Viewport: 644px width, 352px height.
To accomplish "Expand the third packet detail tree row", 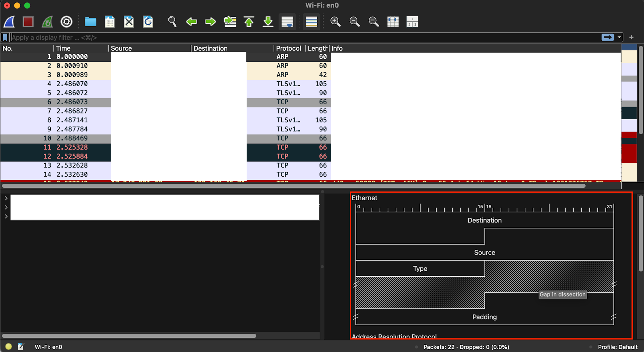I will pyautogui.click(x=6, y=216).
